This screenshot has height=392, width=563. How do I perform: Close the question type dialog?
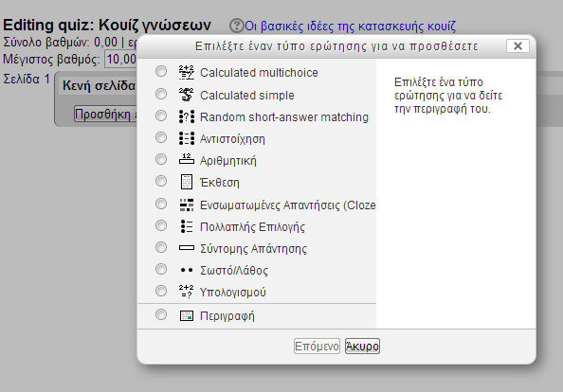coord(518,45)
